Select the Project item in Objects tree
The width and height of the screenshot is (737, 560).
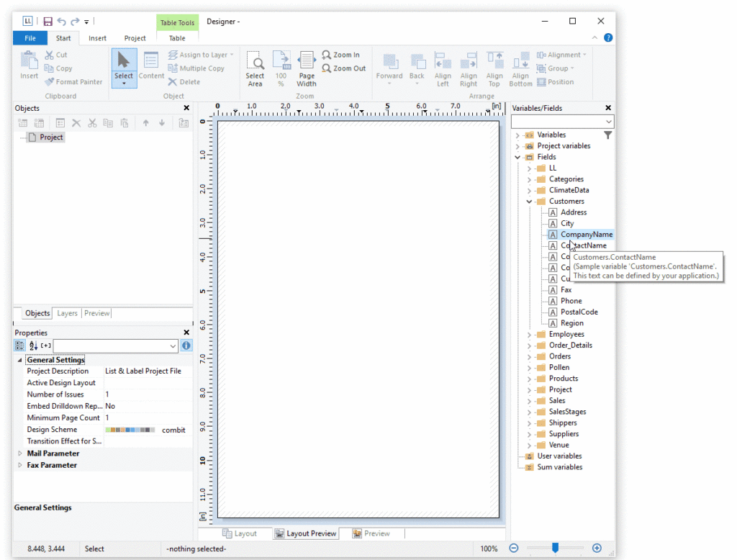(46, 137)
